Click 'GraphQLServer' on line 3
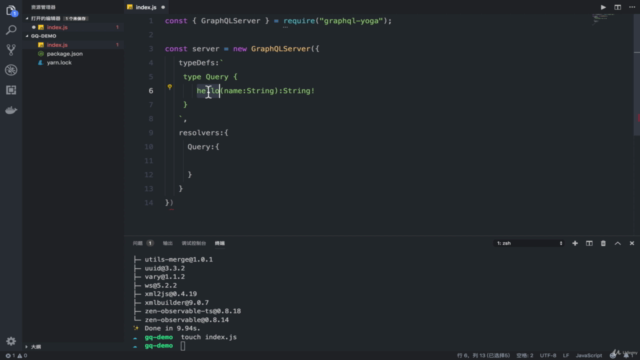 (281, 49)
